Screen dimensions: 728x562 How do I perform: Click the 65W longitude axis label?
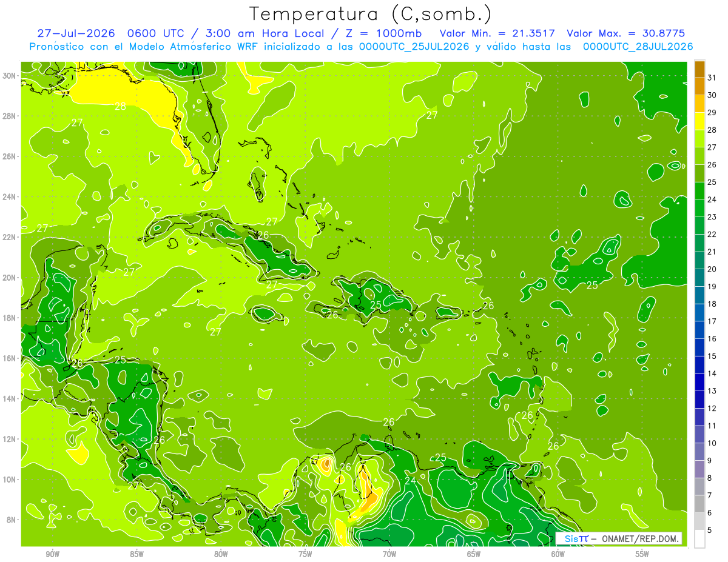pos(474,554)
